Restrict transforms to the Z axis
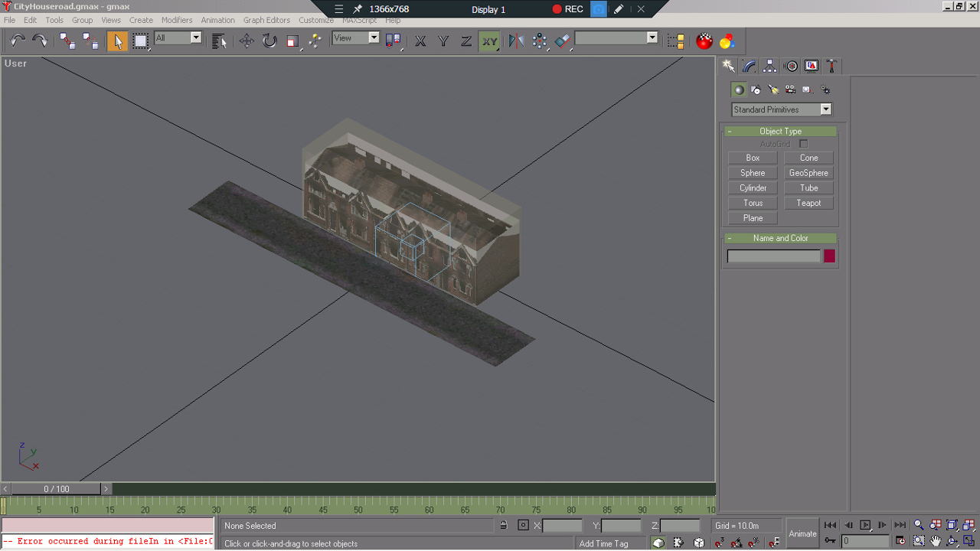980x551 pixels. 466,41
